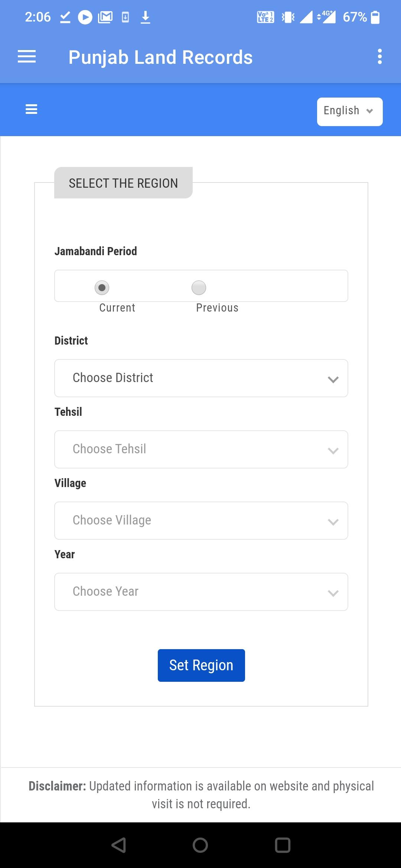Image resolution: width=401 pixels, height=868 pixels.
Task: Expand the Choose Village dropdown
Action: click(x=201, y=520)
